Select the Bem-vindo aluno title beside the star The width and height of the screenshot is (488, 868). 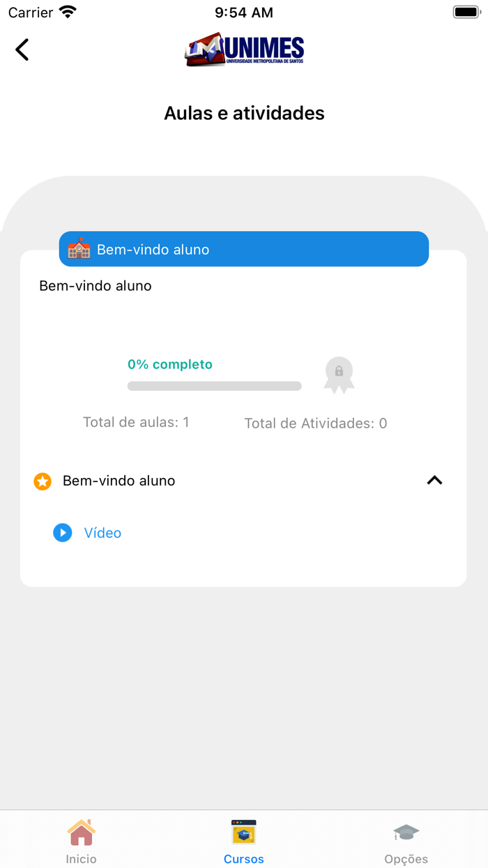click(119, 481)
